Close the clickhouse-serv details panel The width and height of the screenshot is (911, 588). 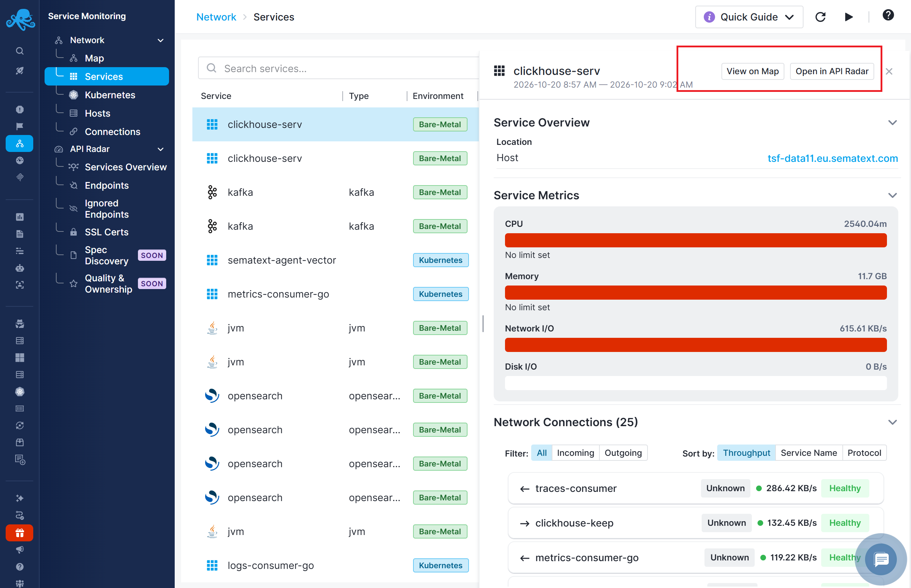point(889,71)
